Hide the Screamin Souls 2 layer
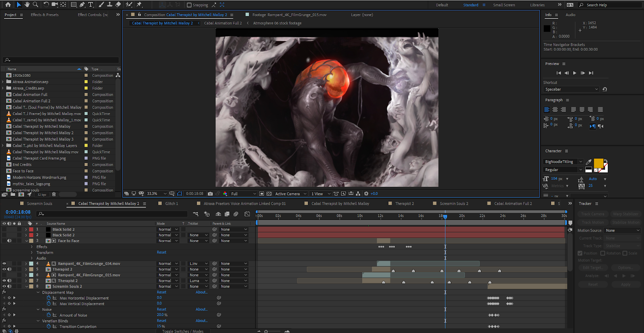Viewport: 644px width, 333px height. (x=4, y=287)
